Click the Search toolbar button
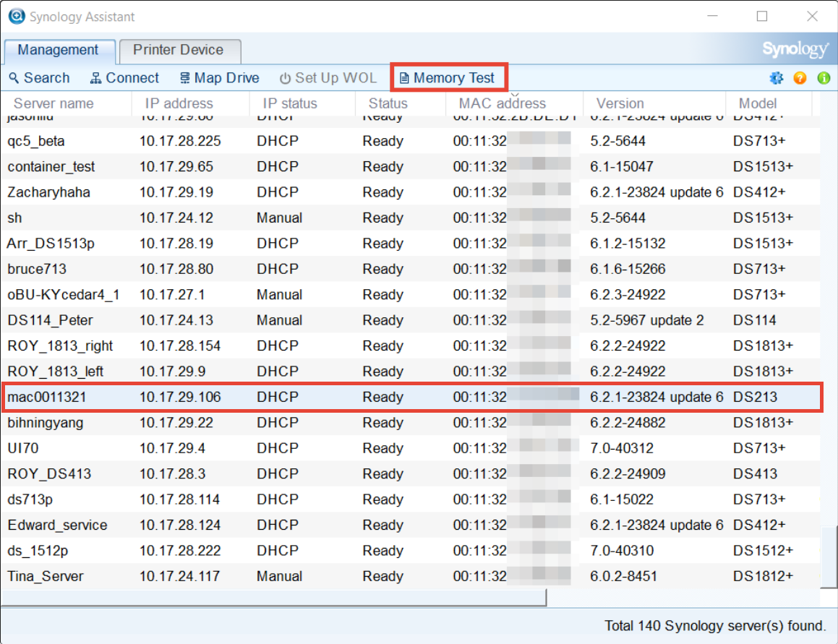Screen dimensions: 838x644 (x=40, y=78)
